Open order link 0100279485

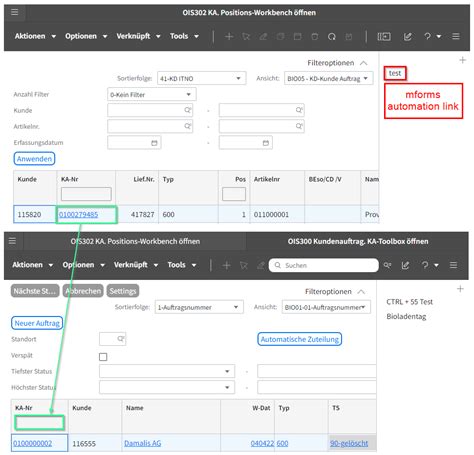(x=79, y=215)
